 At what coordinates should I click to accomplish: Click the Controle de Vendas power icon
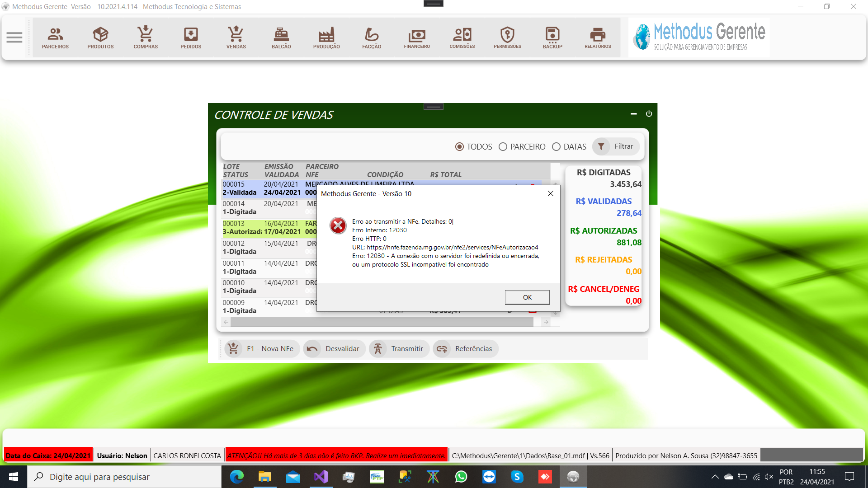(x=649, y=114)
